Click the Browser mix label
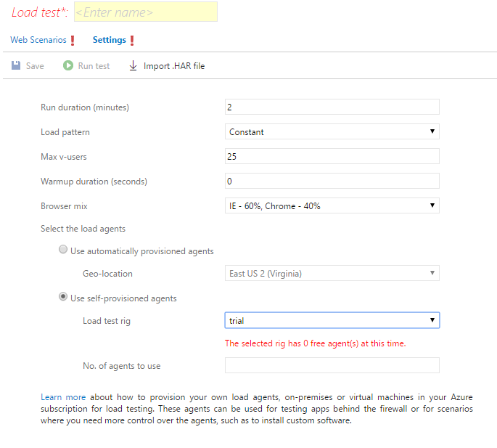 (64, 206)
